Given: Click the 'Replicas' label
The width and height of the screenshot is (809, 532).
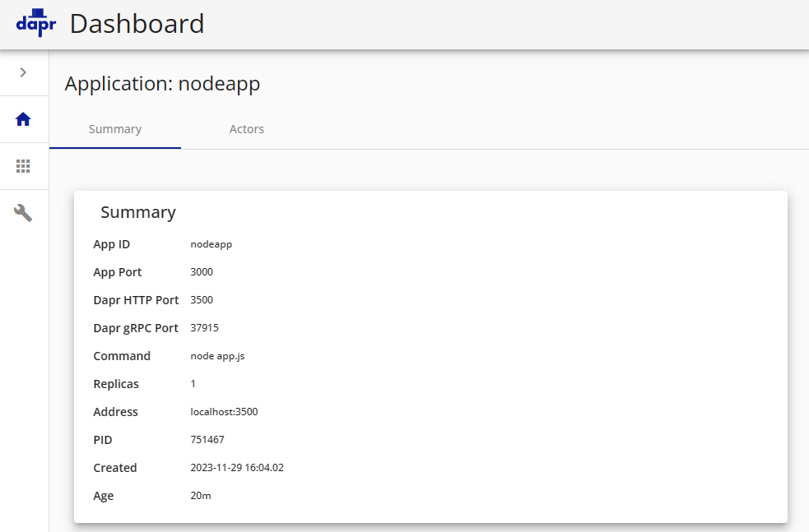Looking at the screenshot, I should pos(116,384).
